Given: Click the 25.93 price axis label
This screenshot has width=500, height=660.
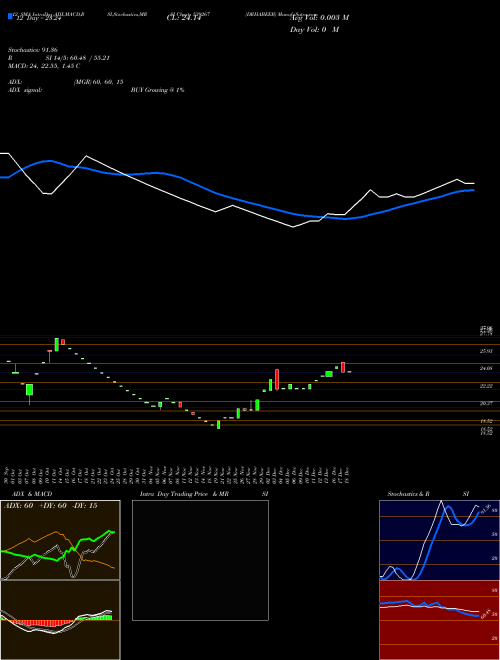Looking at the screenshot, I should point(487,351).
